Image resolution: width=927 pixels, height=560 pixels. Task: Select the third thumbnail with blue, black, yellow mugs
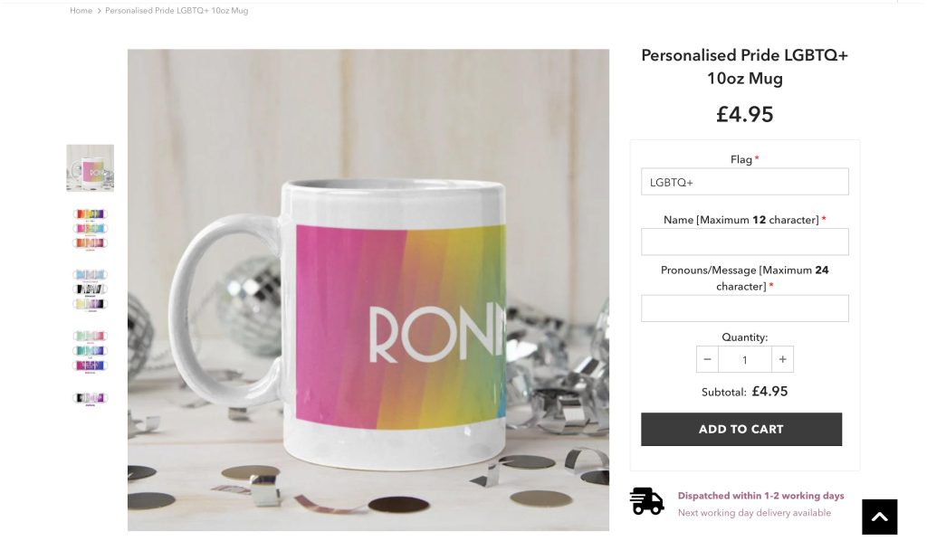[90, 289]
